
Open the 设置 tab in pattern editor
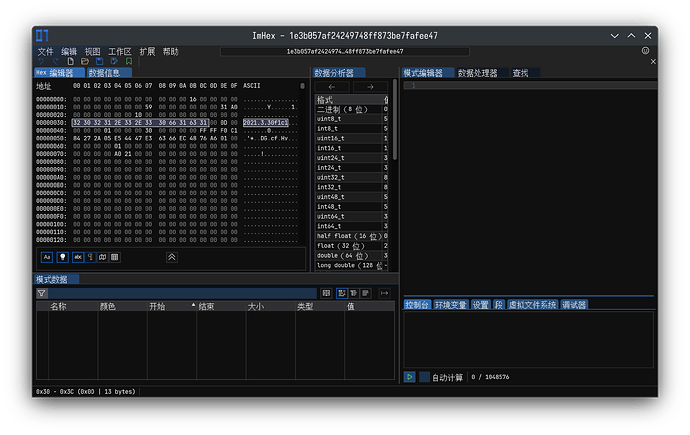click(481, 305)
